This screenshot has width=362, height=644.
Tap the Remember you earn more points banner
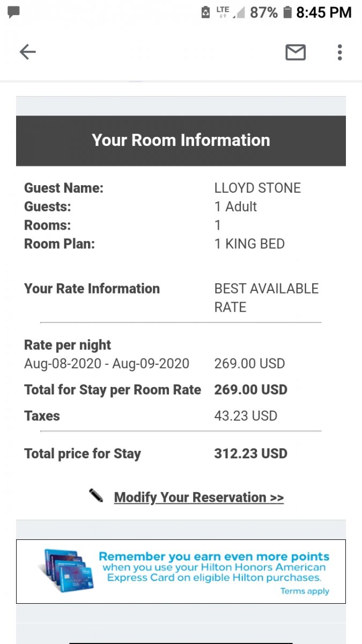coord(213,566)
